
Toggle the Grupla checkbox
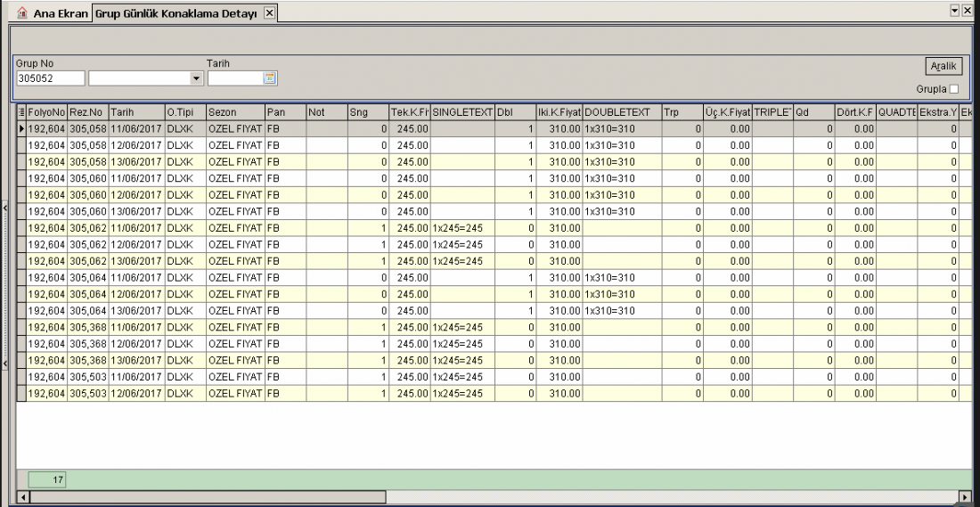(x=953, y=89)
